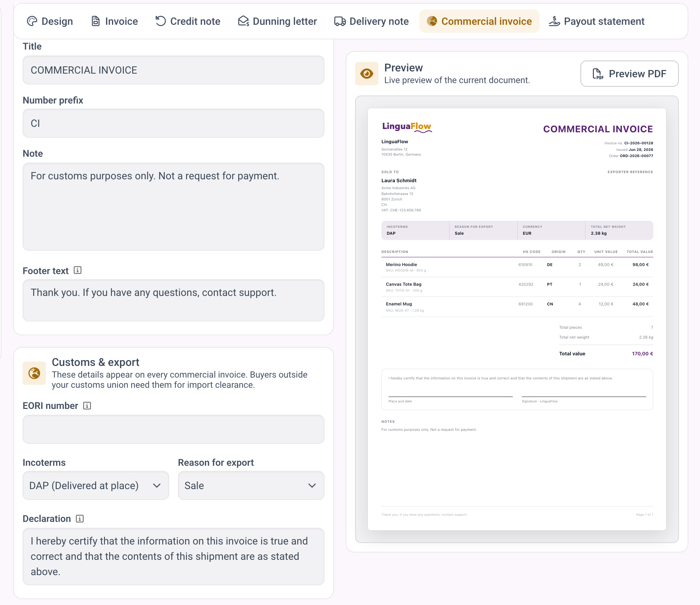Click the Note text area
The height and width of the screenshot is (605, 700).
click(x=174, y=207)
